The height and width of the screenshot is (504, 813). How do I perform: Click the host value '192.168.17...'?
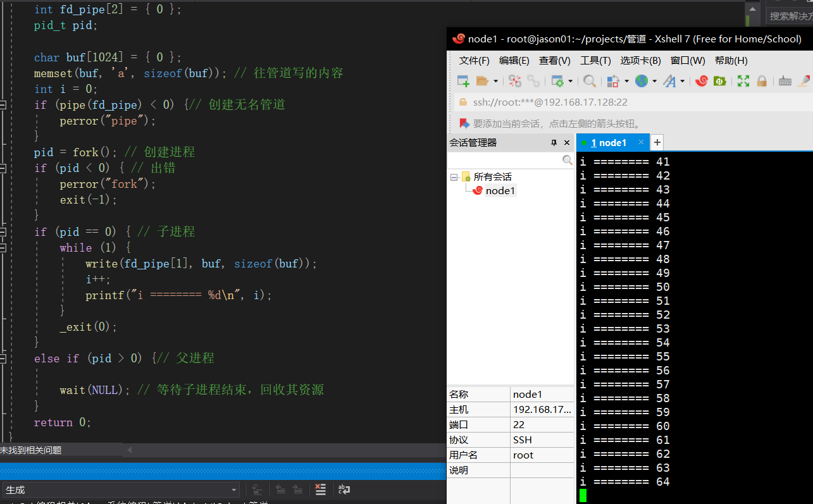542,410
